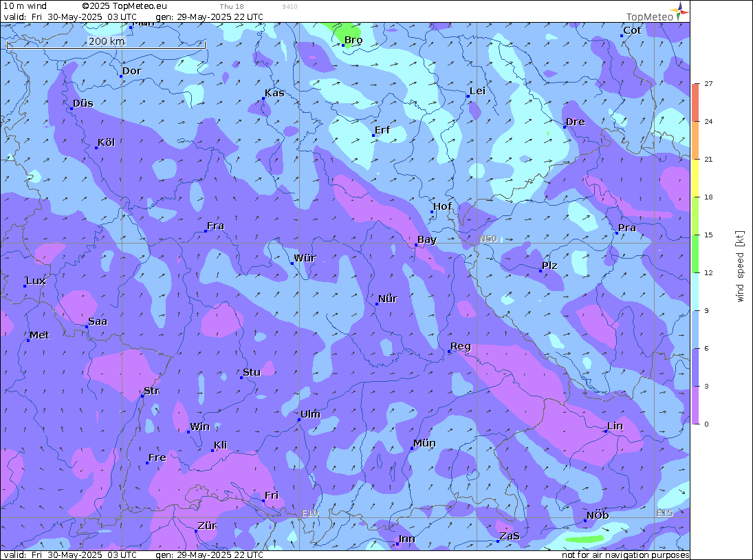Choose the Met city label

click(39, 335)
